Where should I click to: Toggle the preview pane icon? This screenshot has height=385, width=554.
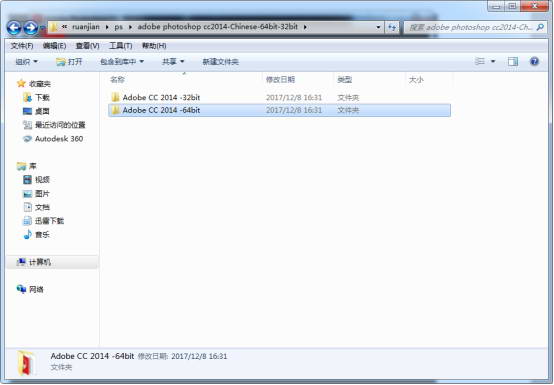(x=513, y=61)
